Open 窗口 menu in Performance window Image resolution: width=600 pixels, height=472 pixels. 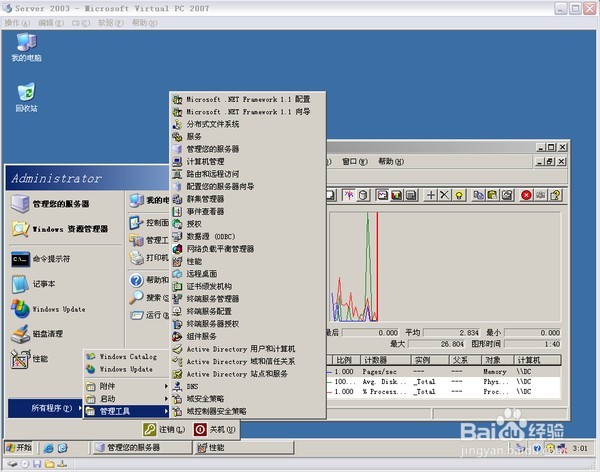click(x=355, y=162)
